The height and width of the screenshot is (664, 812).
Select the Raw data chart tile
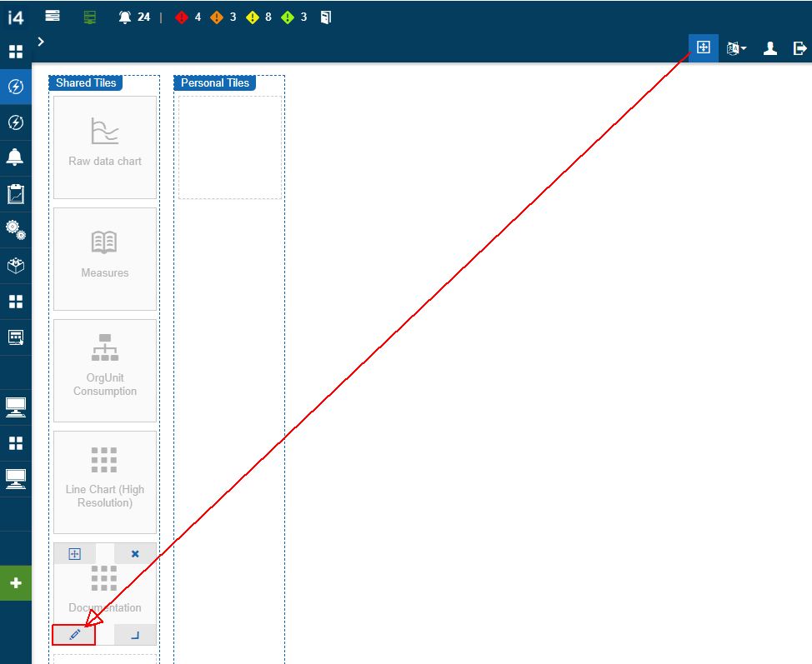pos(105,147)
